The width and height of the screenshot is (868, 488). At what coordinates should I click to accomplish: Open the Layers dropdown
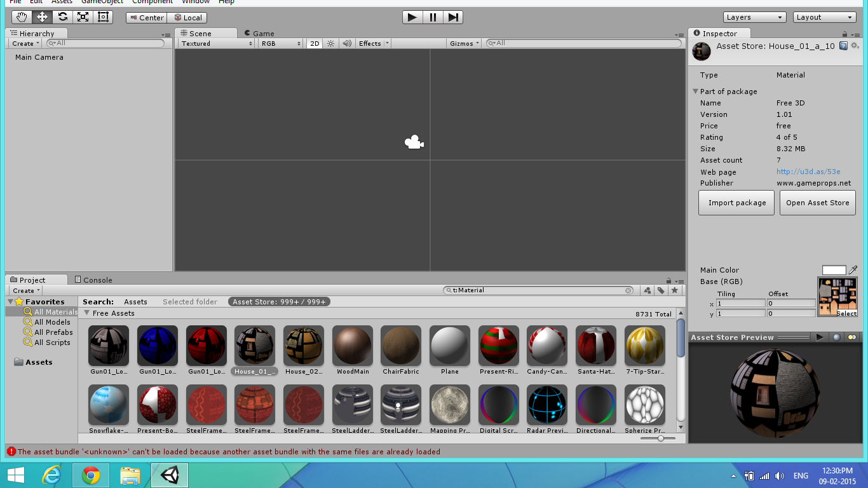(x=755, y=17)
